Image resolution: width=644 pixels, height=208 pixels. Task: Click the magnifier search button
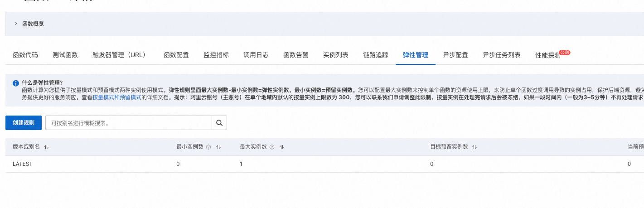click(219, 123)
